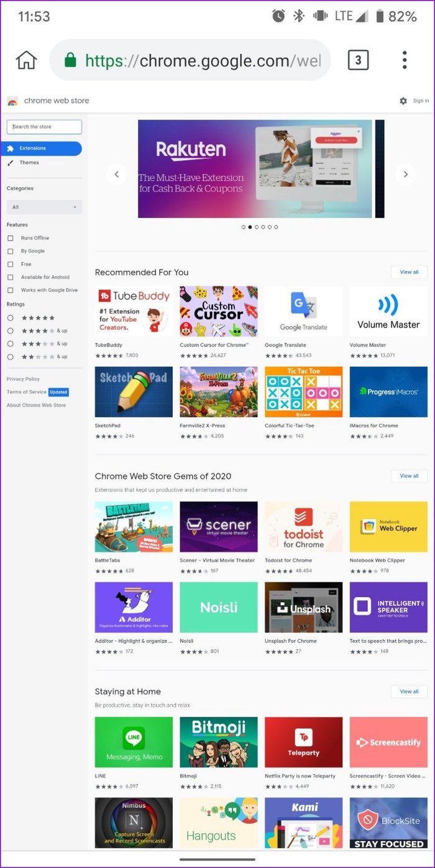Click the 'Netflix Party is now Teleparty' title
The height and width of the screenshot is (868, 435).
300,776
